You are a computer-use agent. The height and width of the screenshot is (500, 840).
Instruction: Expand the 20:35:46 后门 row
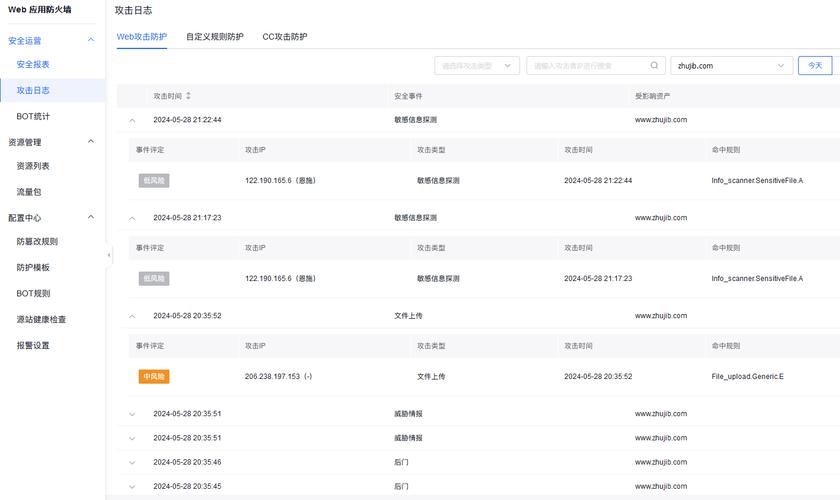click(132, 462)
